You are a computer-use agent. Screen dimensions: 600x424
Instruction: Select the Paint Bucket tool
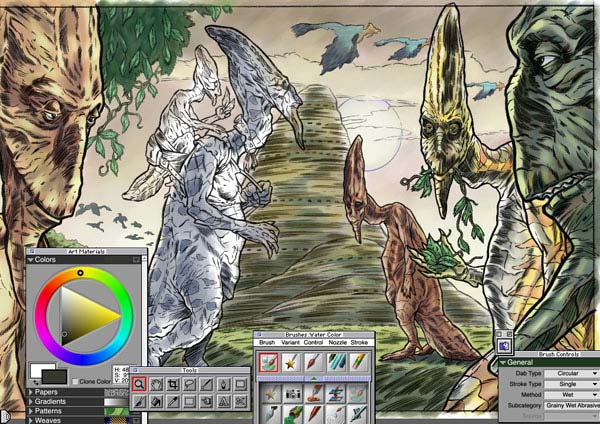[x=156, y=401]
